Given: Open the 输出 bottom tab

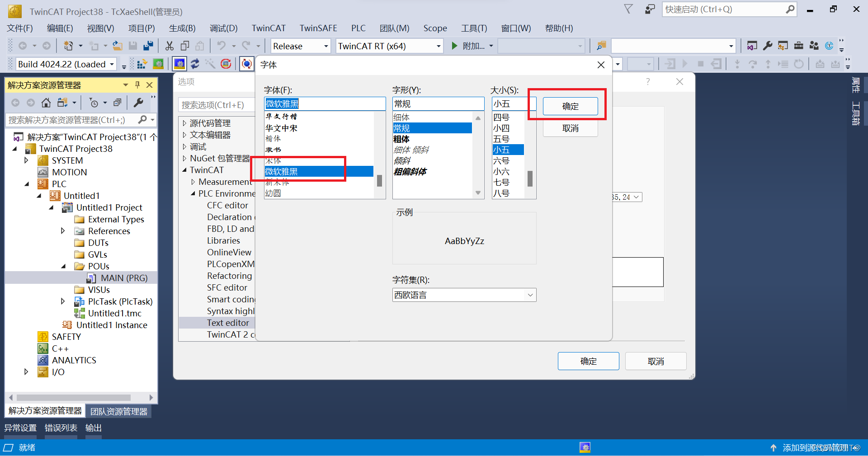Looking at the screenshot, I should pos(94,428).
